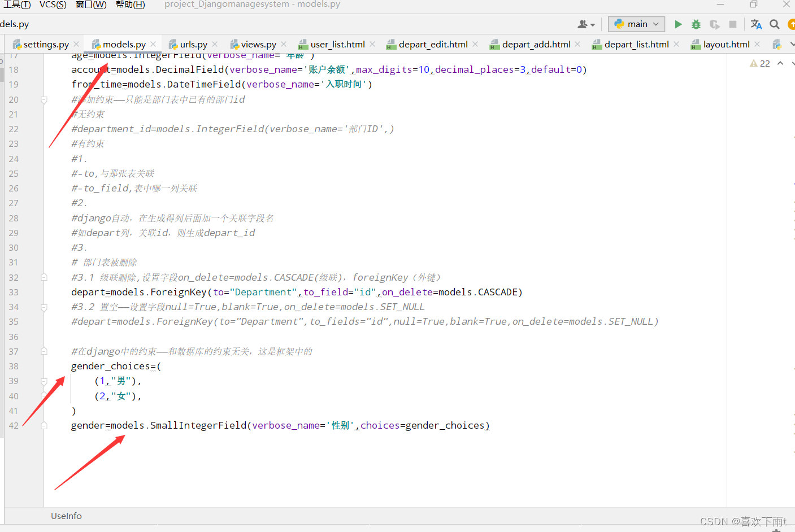The image size is (795, 532).
Task: Close the user_list.html tab
Action: click(372, 44)
